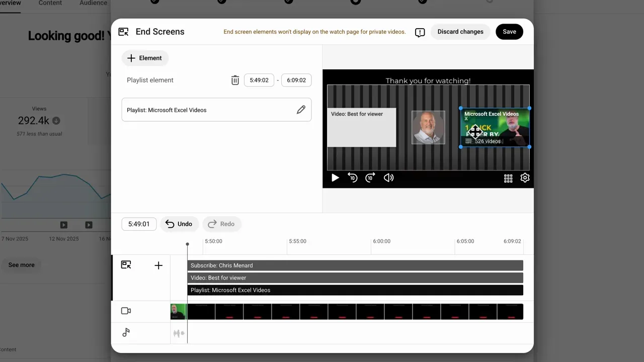Image resolution: width=644 pixels, height=362 pixels.
Task: Discard changes to the end screens
Action: [460, 31]
